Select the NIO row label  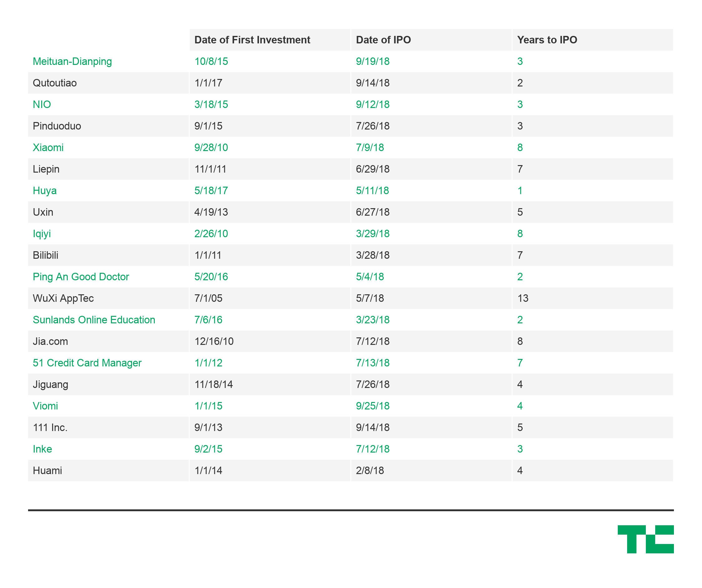tap(42, 105)
